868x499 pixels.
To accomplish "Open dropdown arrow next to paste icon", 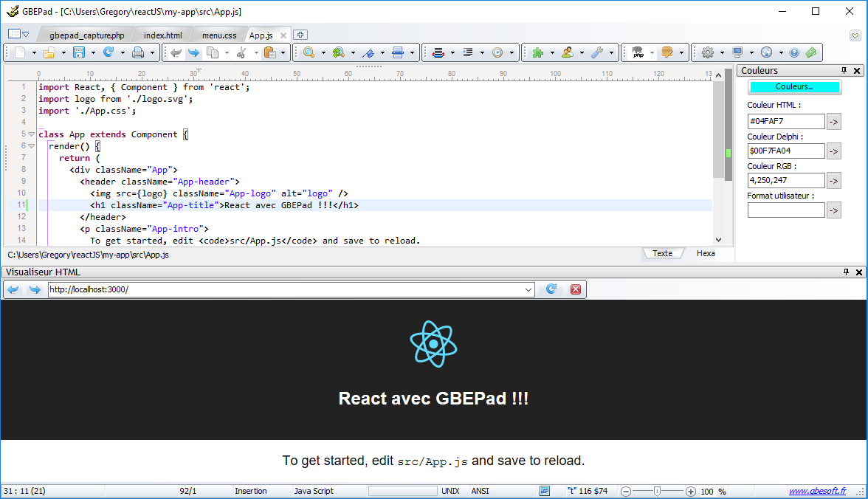I will click(283, 52).
